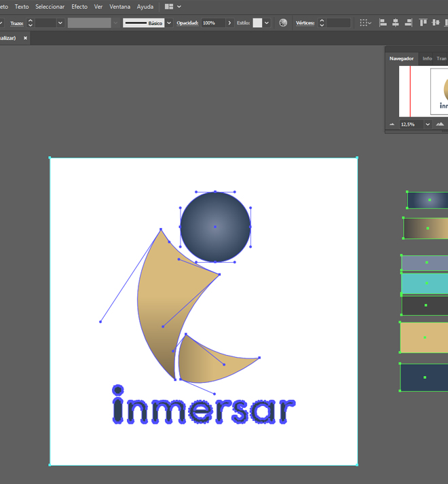Click the horizontal align left icon
448x484 pixels.
tap(383, 22)
